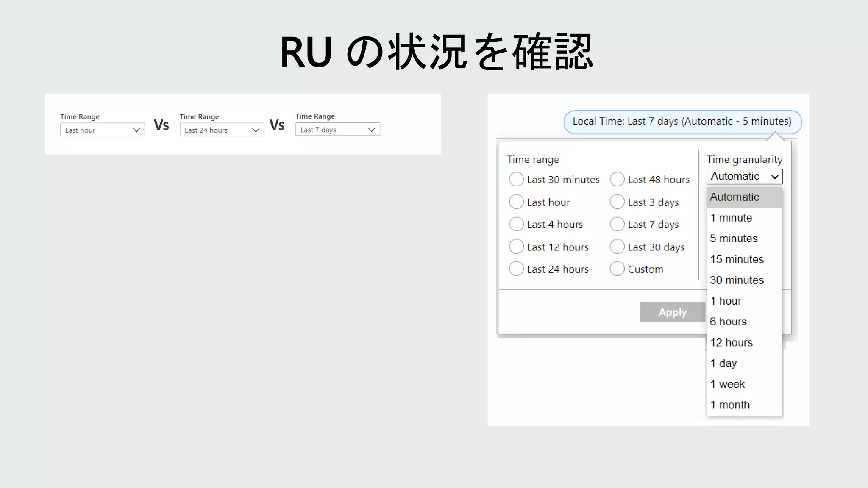Viewport: 868px width, 488px height.
Task: Select the Last hour radio option
Action: click(516, 202)
